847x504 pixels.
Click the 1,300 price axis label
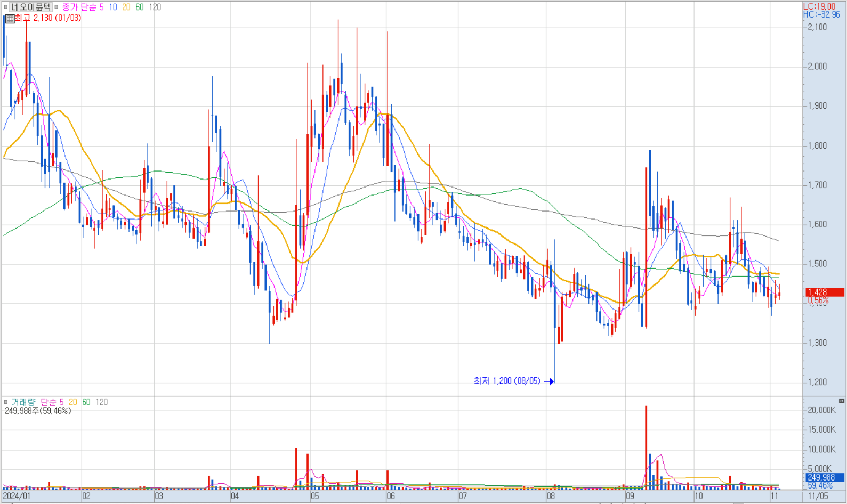pos(817,343)
